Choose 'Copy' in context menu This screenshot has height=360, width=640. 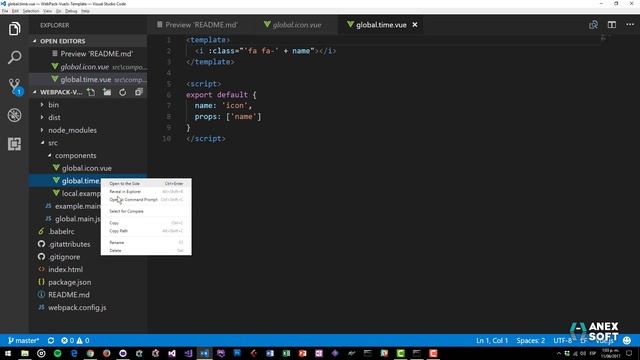coord(146,223)
